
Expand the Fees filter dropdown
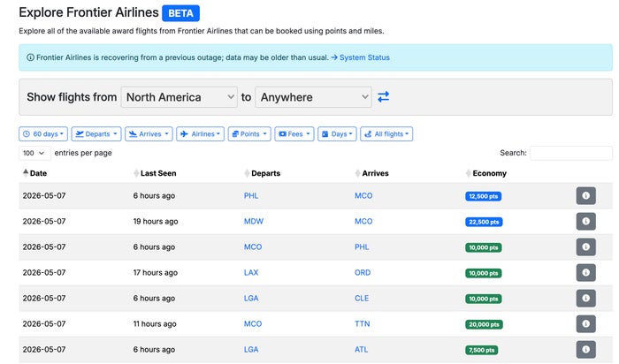pos(294,134)
